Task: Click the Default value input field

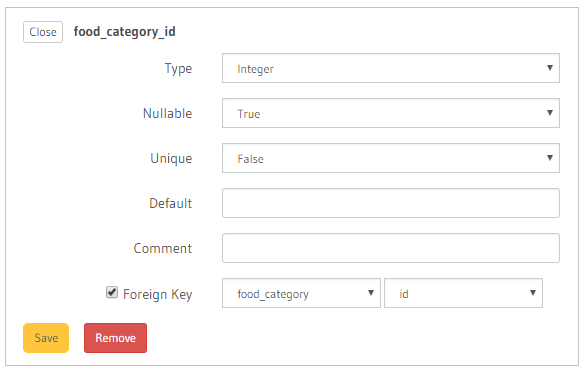Action: (391, 203)
